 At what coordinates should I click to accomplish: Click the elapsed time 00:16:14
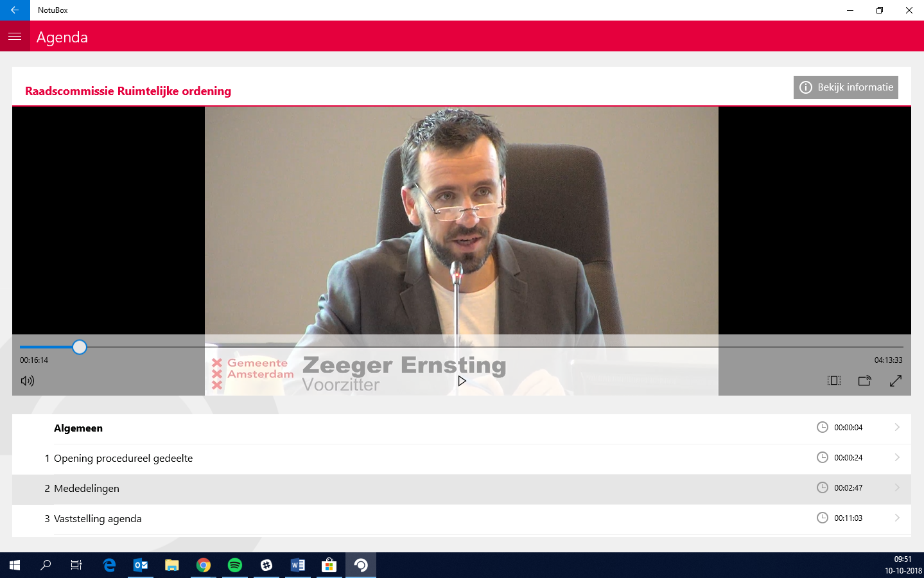pos(34,360)
